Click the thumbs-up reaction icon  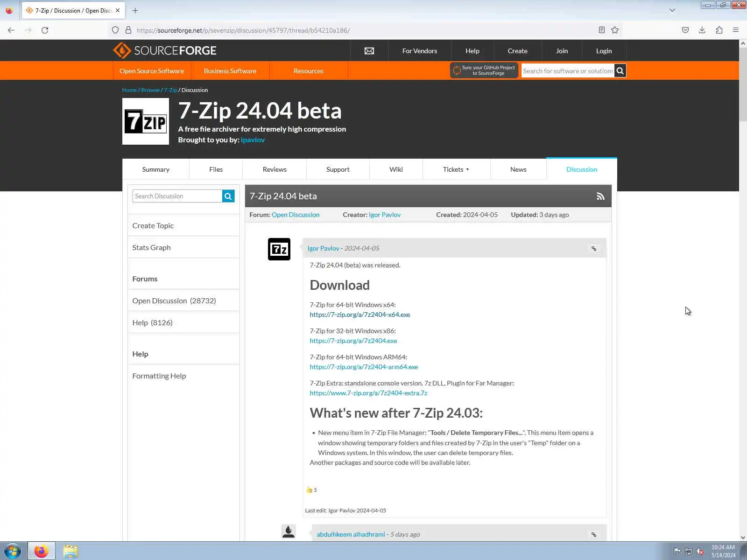[x=309, y=490]
